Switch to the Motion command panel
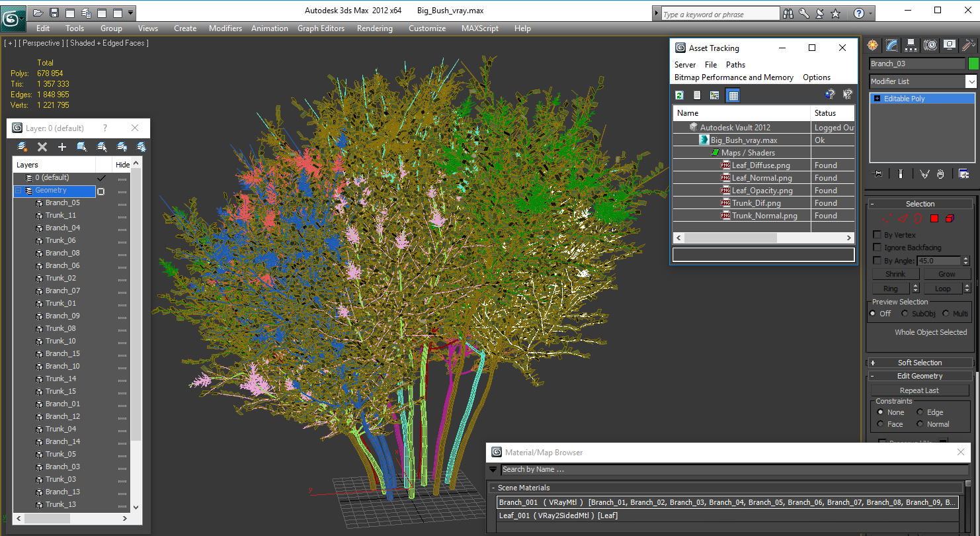Image resolution: width=980 pixels, height=536 pixels. coord(930,45)
